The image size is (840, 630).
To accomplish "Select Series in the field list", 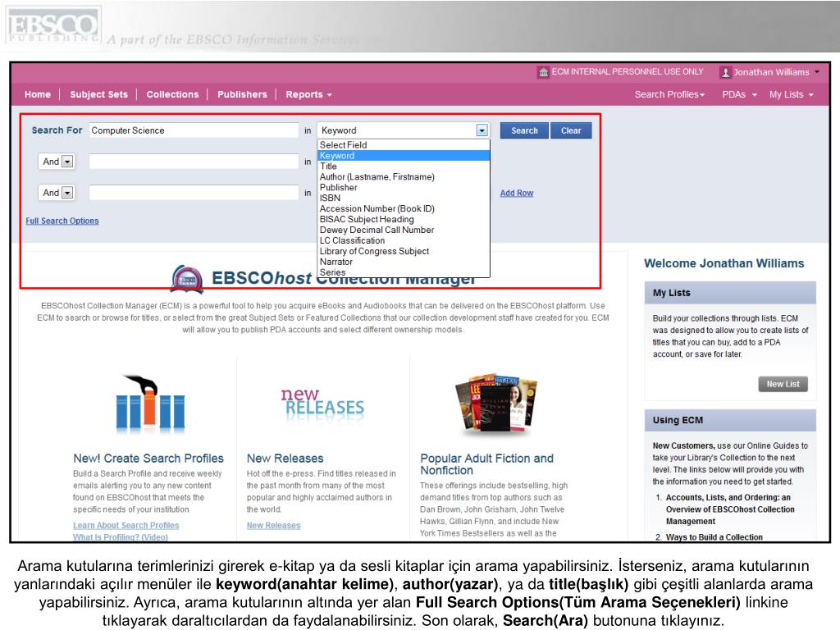I will pyautogui.click(x=404, y=272).
